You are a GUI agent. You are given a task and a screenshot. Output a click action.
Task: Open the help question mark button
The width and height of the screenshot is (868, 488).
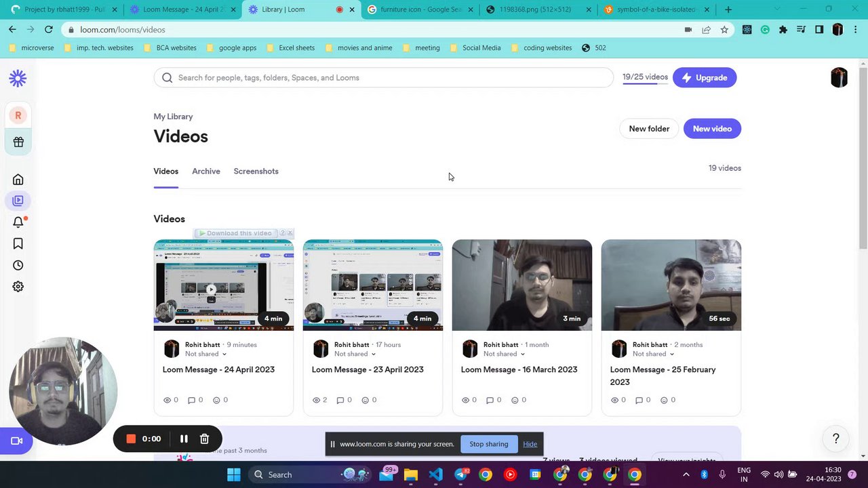pos(836,439)
